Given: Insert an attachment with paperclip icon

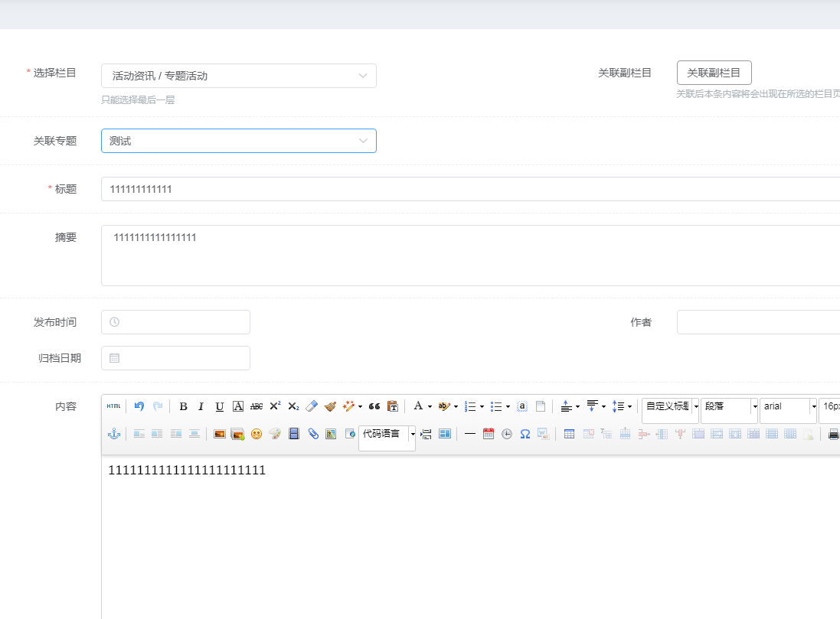Looking at the screenshot, I should (313, 434).
